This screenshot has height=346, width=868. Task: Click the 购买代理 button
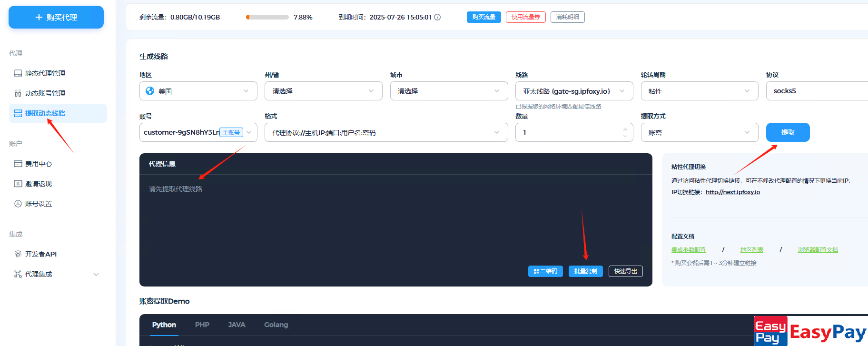56,17
